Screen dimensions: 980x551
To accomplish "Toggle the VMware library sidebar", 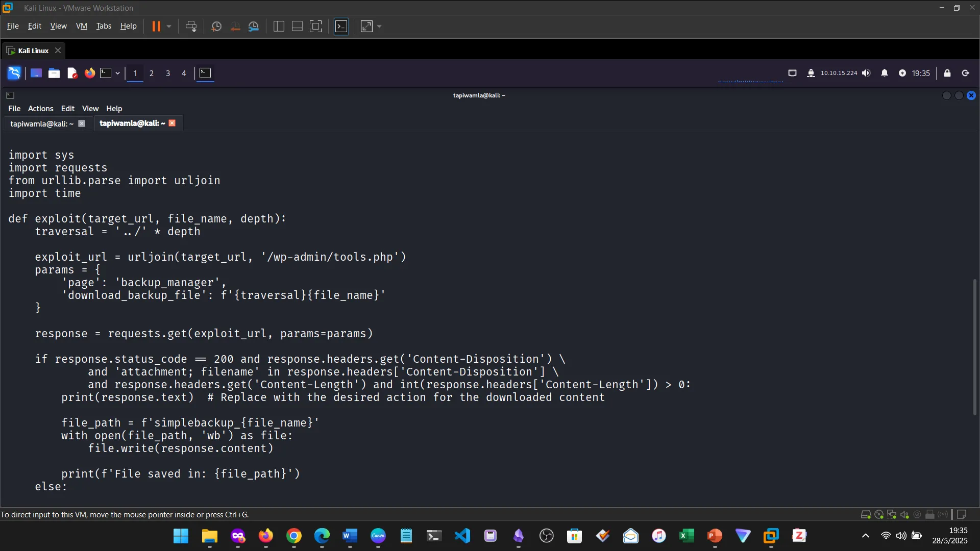I will [x=279, y=26].
